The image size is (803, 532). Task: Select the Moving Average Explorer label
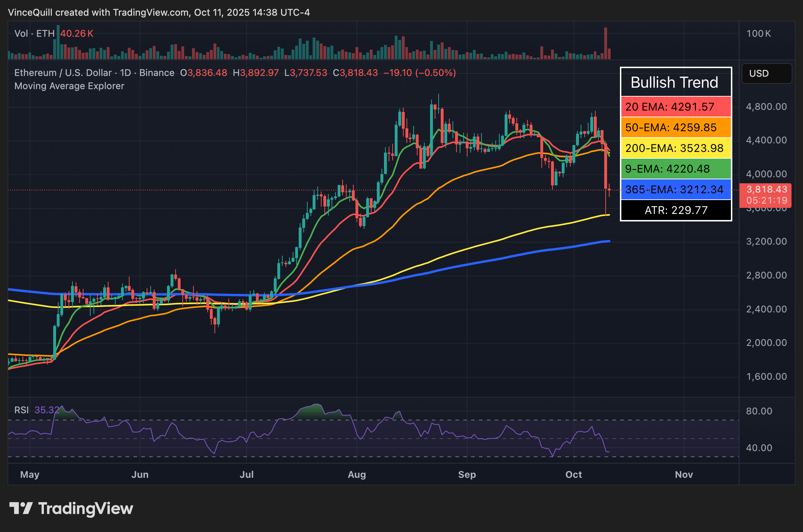point(69,86)
